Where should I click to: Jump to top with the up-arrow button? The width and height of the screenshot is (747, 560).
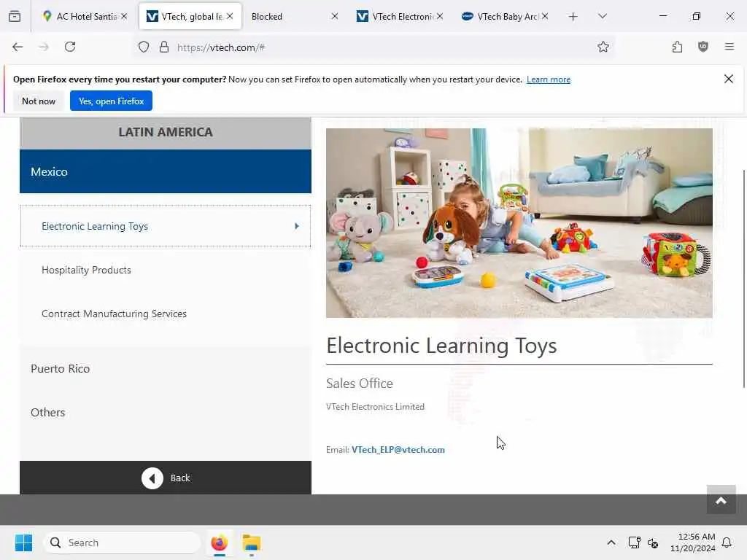tap(721, 500)
